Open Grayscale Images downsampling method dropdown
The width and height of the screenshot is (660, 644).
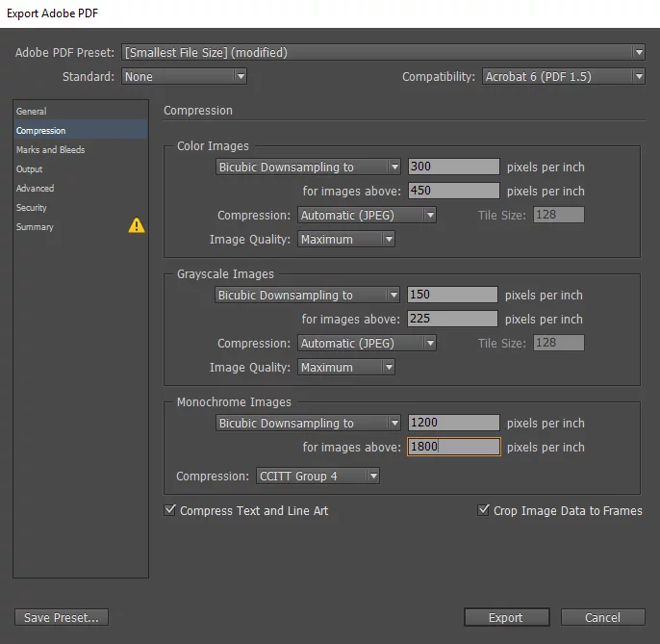coord(307,295)
